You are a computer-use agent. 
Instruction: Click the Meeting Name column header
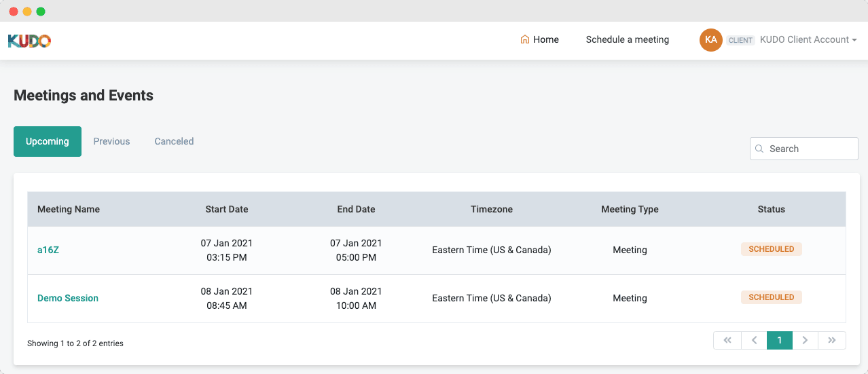point(69,209)
